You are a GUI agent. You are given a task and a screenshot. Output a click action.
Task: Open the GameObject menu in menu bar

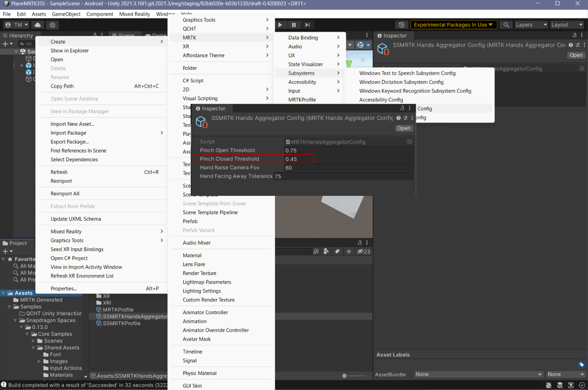click(66, 14)
